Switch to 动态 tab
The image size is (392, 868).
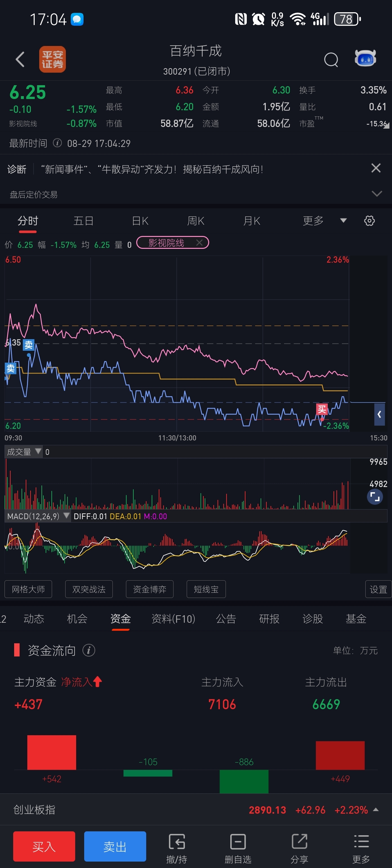(34, 619)
